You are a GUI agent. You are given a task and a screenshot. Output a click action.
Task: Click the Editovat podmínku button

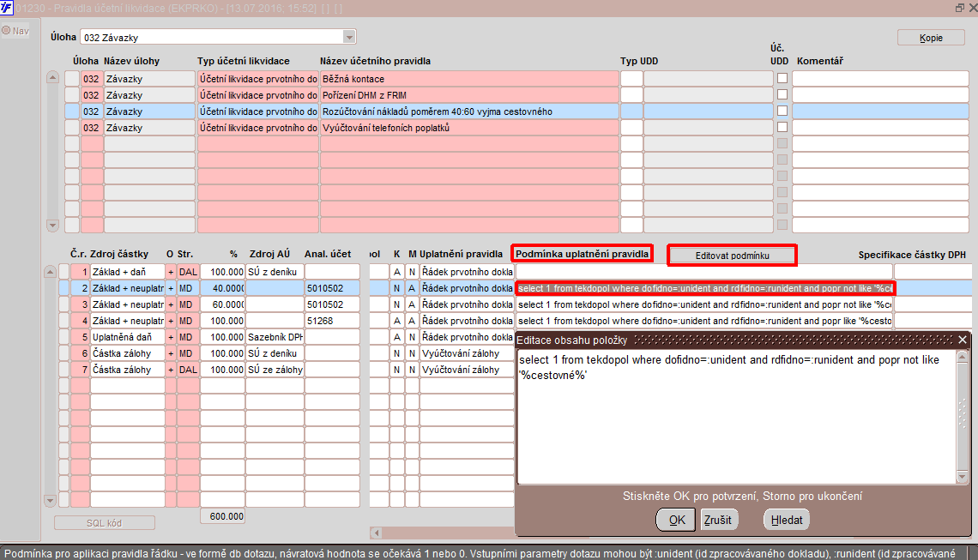[733, 256]
